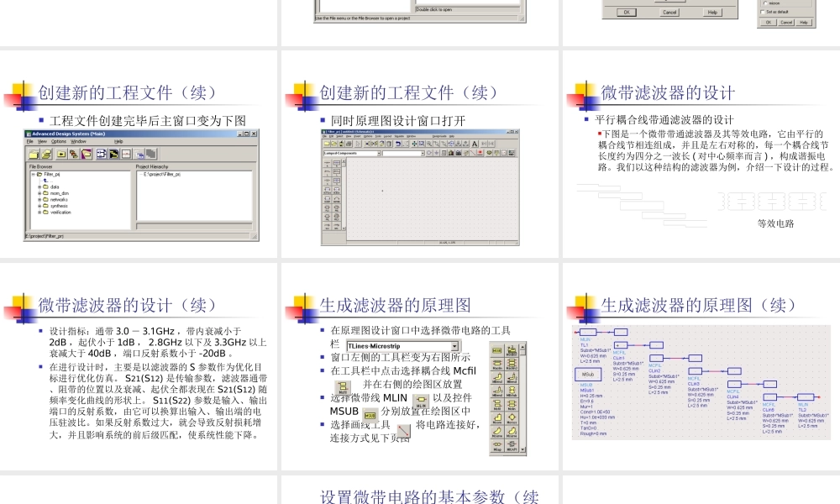
Task: Click the Filter_prj folder icon in File Browser
Action: coord(39,174)
